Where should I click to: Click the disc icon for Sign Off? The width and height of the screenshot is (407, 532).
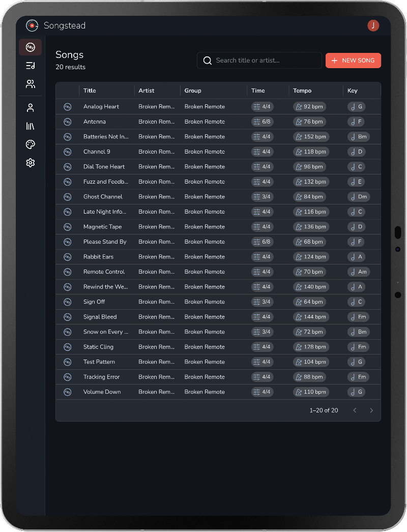pos(68,302)
